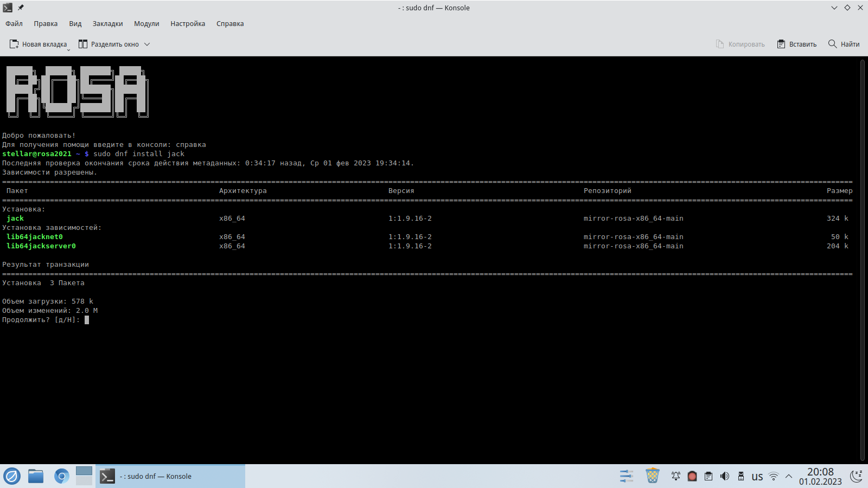Click the Новая вкладка toolbar button
Image resolution: width=868 pixels, height=488 pixels.
(38, 44)
